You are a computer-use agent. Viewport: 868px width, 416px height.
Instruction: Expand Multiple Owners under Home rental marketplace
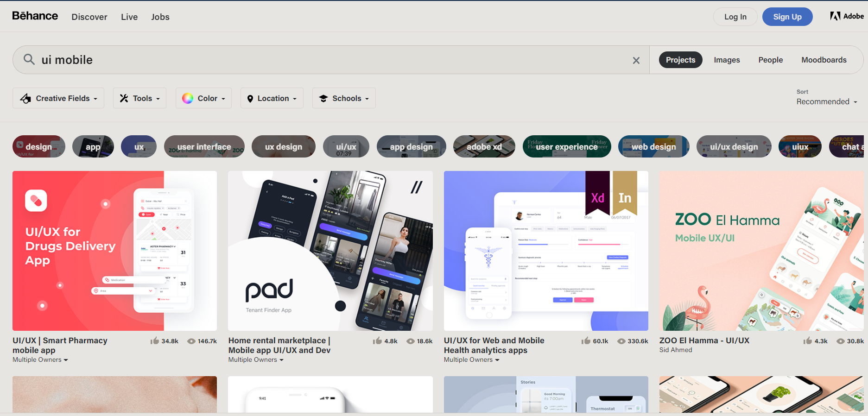256,360
